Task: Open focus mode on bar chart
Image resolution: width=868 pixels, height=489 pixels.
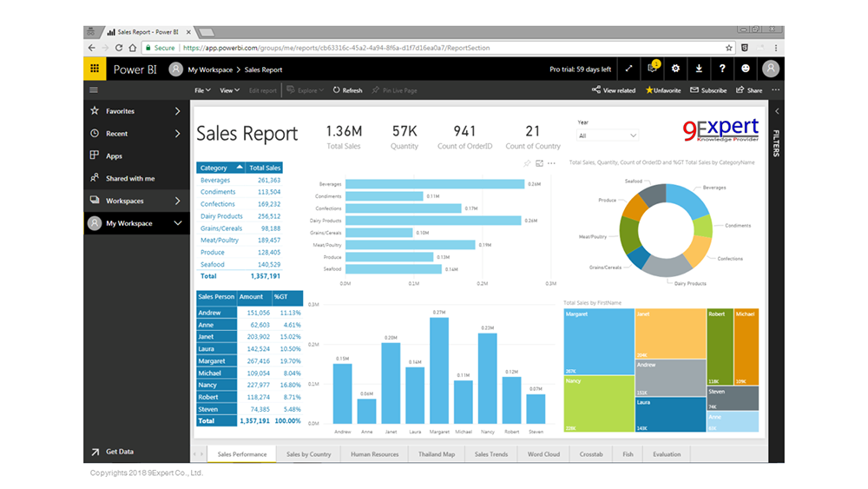Action: [x=539, y=163]
